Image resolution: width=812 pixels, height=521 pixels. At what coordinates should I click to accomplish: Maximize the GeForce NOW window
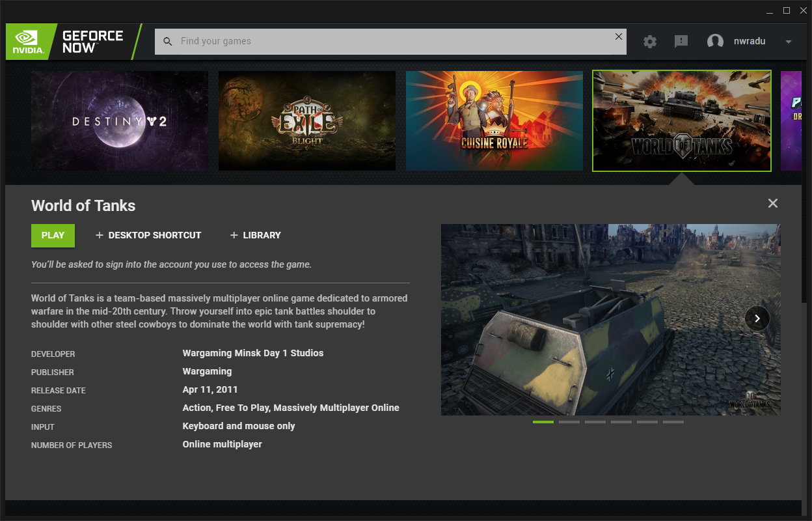click(787, 10)
